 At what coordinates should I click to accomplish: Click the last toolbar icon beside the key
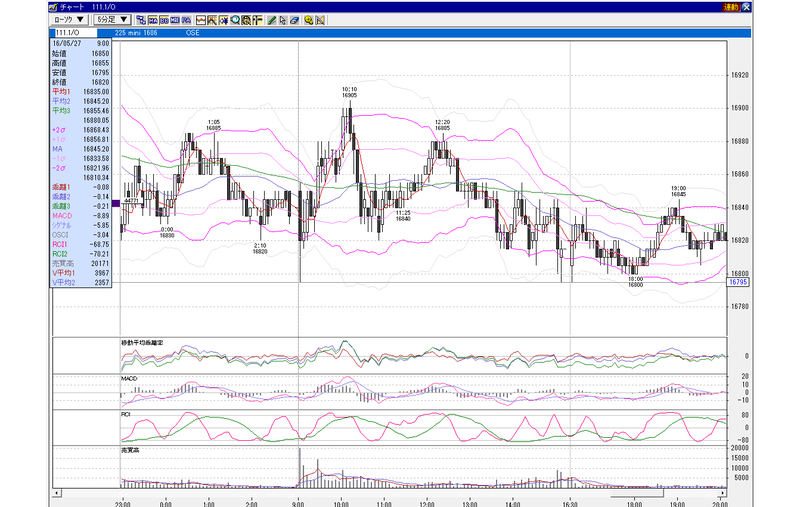point(320,20)
